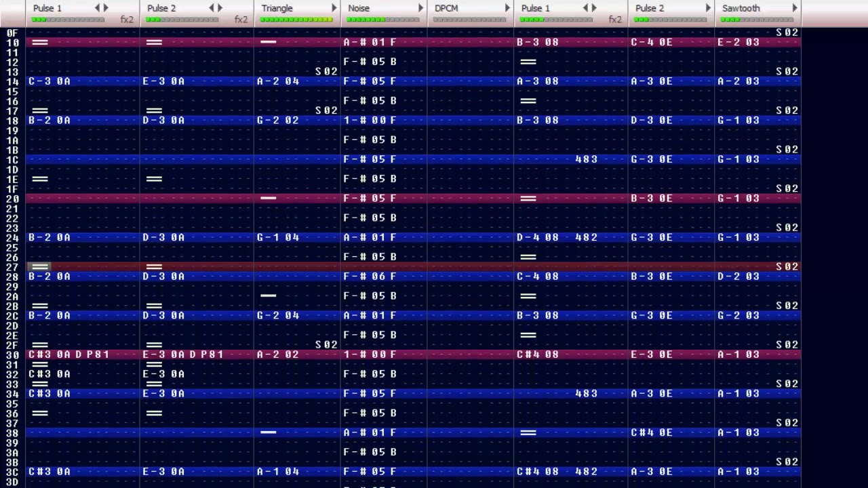Expand effect columns on Sawtooth channel
This screenshot has width=868, height=488.
(795, 8)
